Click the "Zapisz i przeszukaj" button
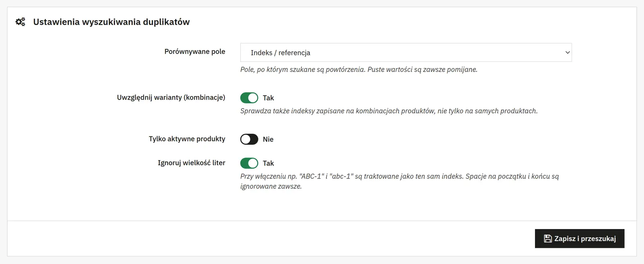 [x=580, y=239]
